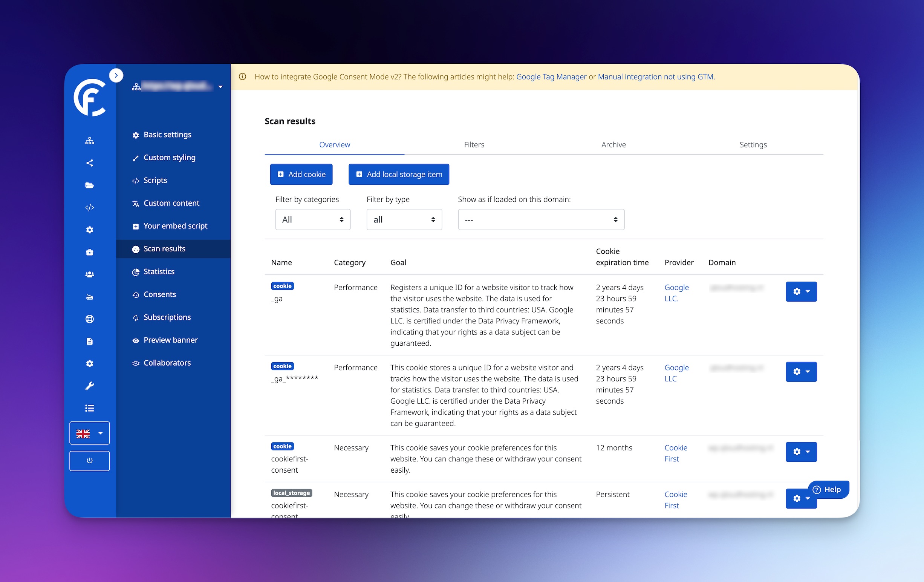Click the credit card icon in the sidebar

89,297
